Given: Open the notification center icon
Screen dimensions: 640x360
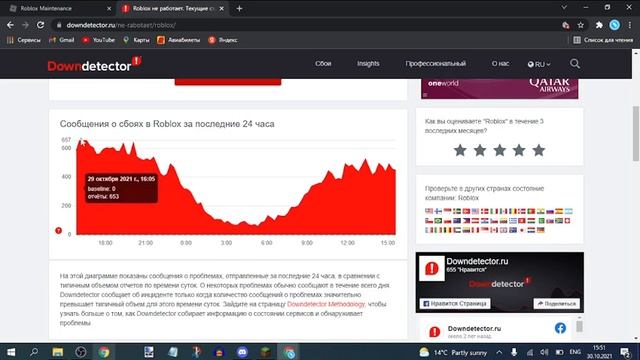Looking at the screenshot, I should tap(625, 352).
